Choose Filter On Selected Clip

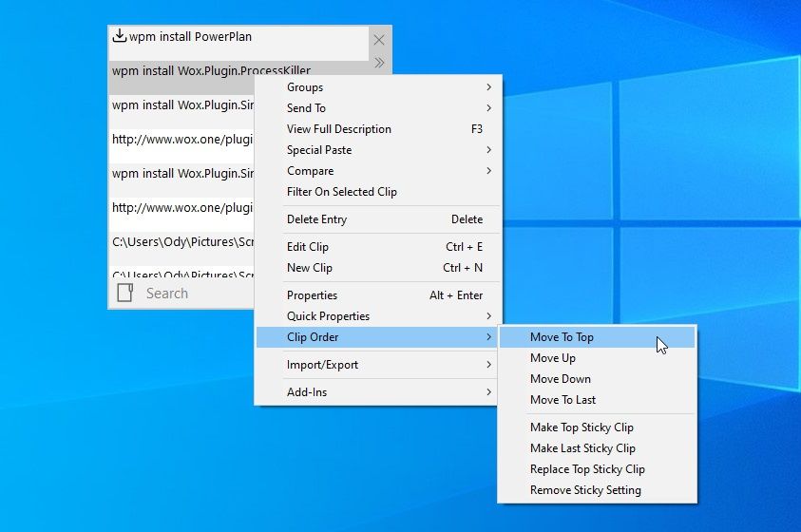(x=378, y=192)
